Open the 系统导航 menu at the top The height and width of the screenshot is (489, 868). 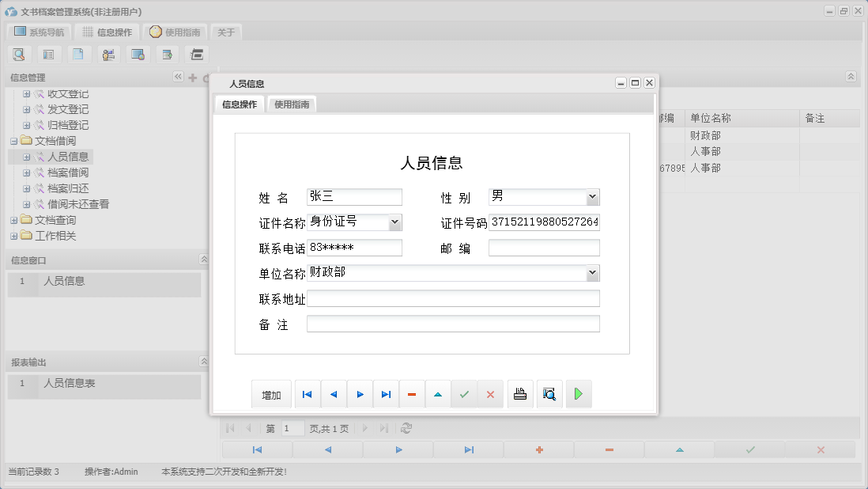38,32
